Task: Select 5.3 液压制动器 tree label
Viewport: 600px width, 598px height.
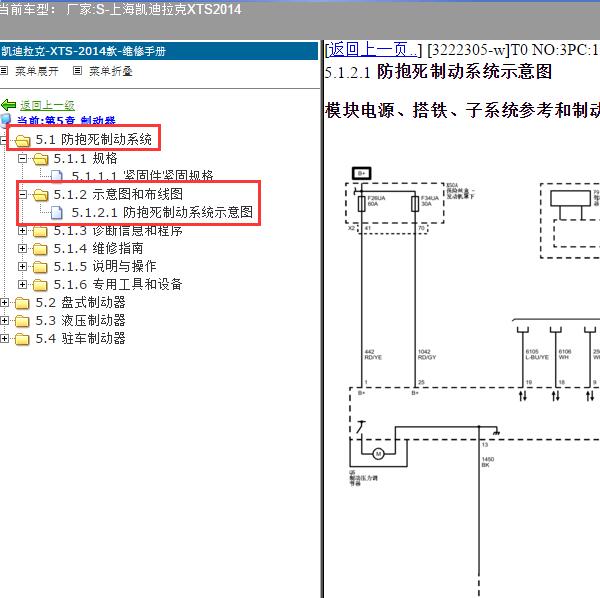Action: tap(81, 320)
